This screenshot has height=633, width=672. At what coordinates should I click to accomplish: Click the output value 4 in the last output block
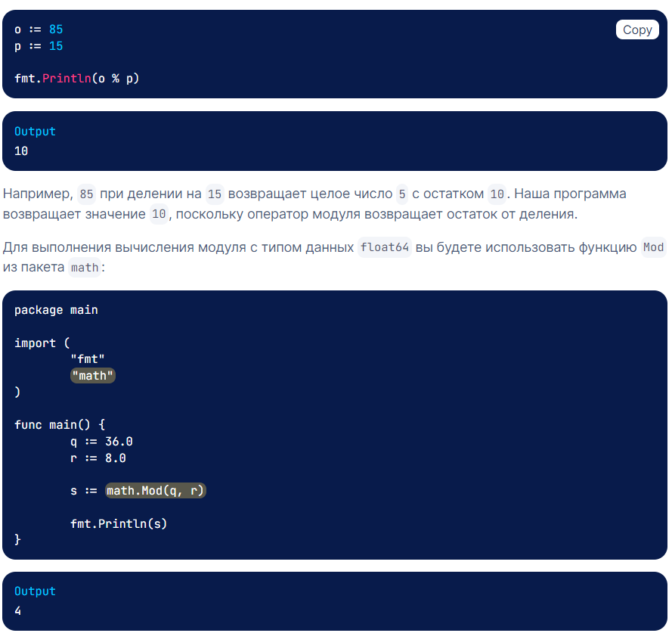(18, 610)
